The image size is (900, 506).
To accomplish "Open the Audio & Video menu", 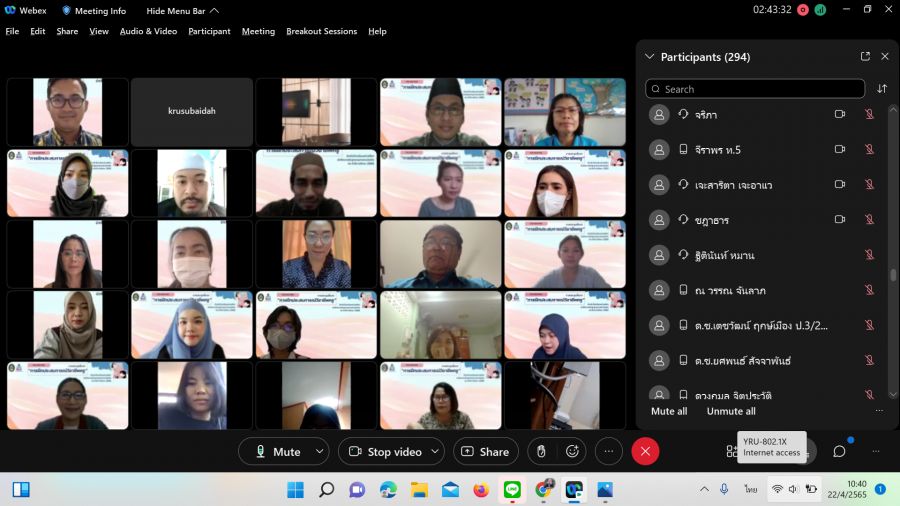I will [148, 31].
